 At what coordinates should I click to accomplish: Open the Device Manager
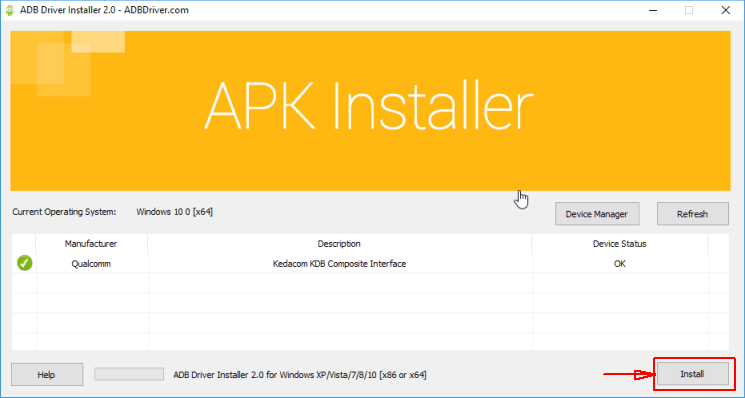(x=597, y=214)
